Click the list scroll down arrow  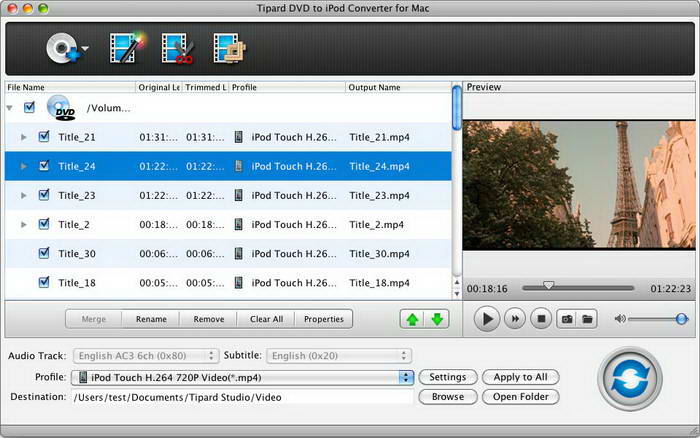coord(456,294)
